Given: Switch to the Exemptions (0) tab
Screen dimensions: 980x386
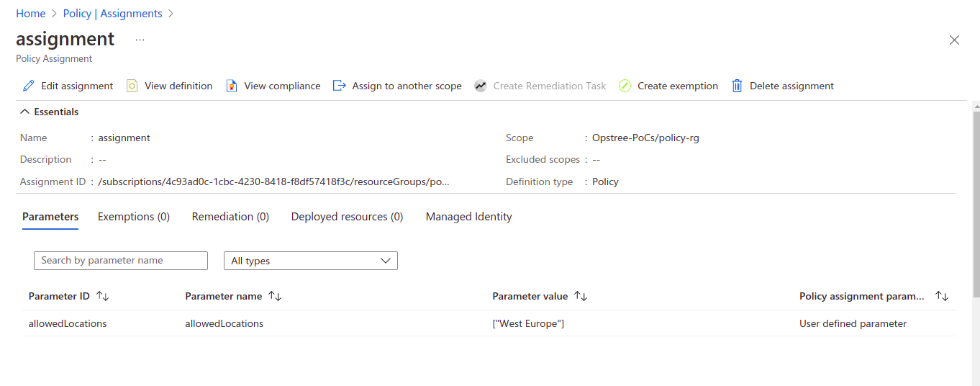Looking at the screenshot, I should (134, 217).
